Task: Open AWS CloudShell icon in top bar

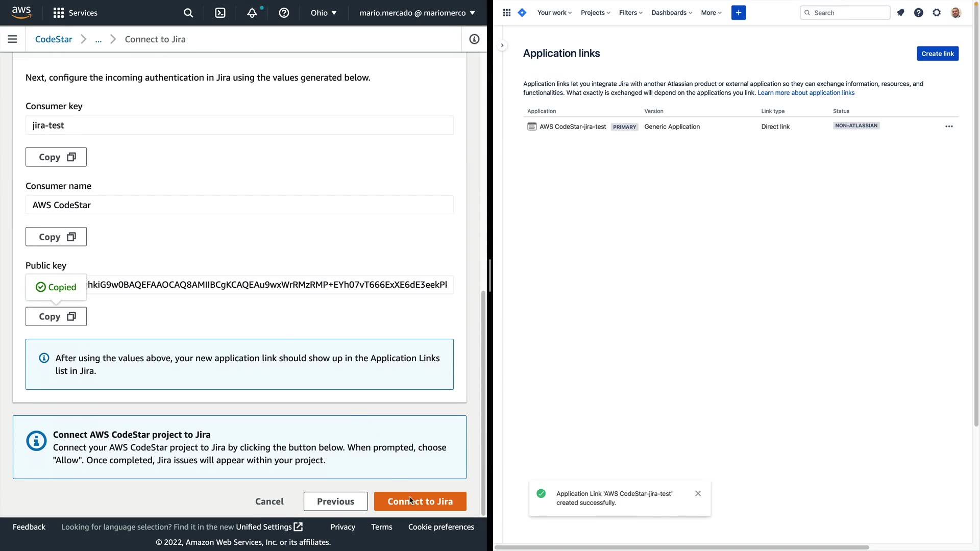Action: [220, 13]
